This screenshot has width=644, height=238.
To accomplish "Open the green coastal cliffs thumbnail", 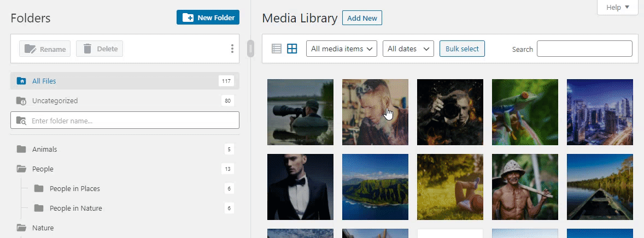I will (x=376, y=187).
